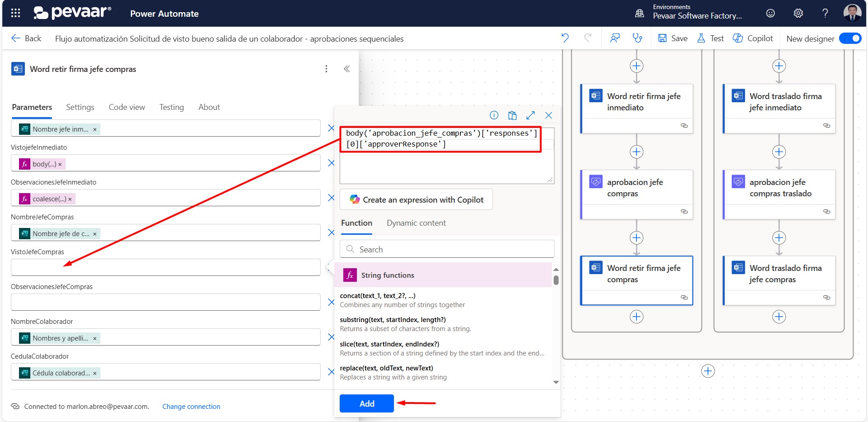The height and width of the screenshot is (422, 868).
Task: Click the Test button
Action: 710,38
